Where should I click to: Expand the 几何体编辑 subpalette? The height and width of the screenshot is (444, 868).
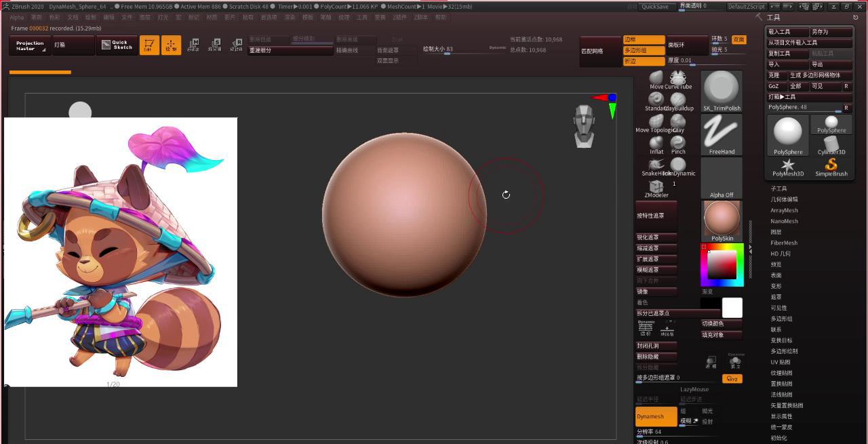point(784,199)
